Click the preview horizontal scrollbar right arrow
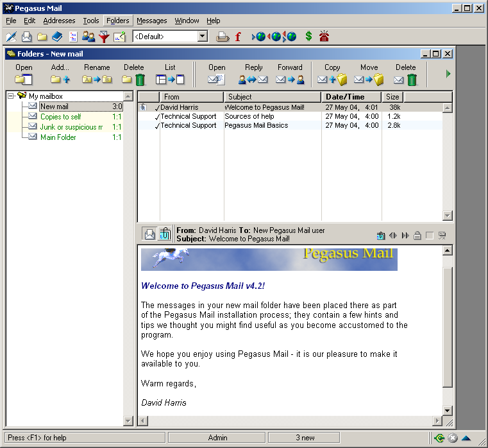Image resolution: width=488 pixels, height=448 pixels. tap(437, 421)
